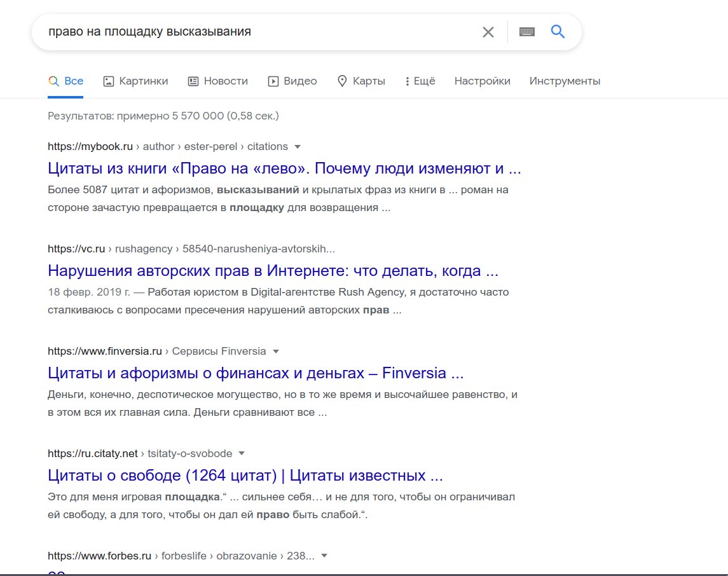
Task: Click into the search input field
Action: [x=260, y=32]
